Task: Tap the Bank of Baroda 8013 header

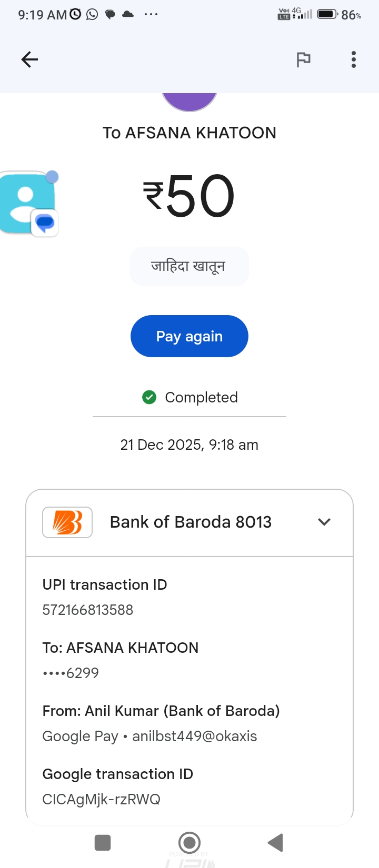Action: pos(191,522)
